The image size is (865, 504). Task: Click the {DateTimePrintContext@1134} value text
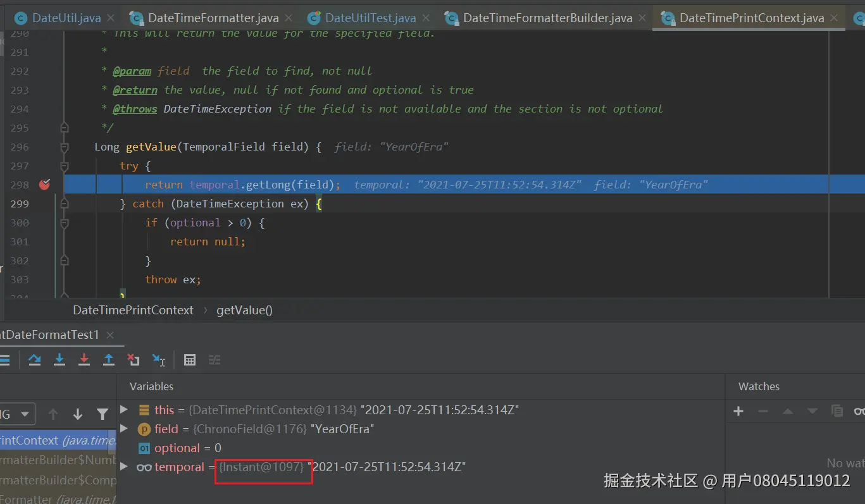tap(273, 410)
